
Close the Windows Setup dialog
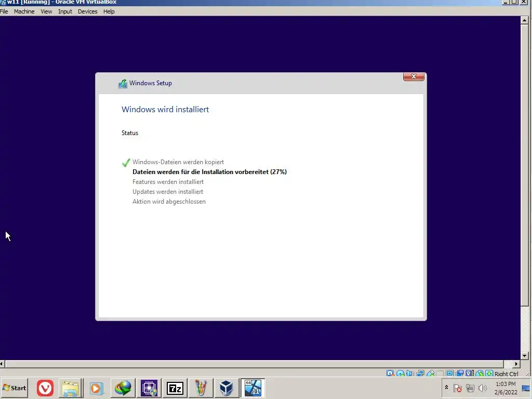[x=414, y=76]
